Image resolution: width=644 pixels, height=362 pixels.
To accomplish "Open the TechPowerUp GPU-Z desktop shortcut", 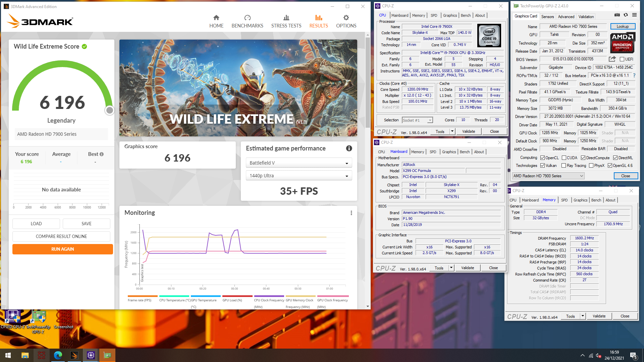I will [38, 322].
